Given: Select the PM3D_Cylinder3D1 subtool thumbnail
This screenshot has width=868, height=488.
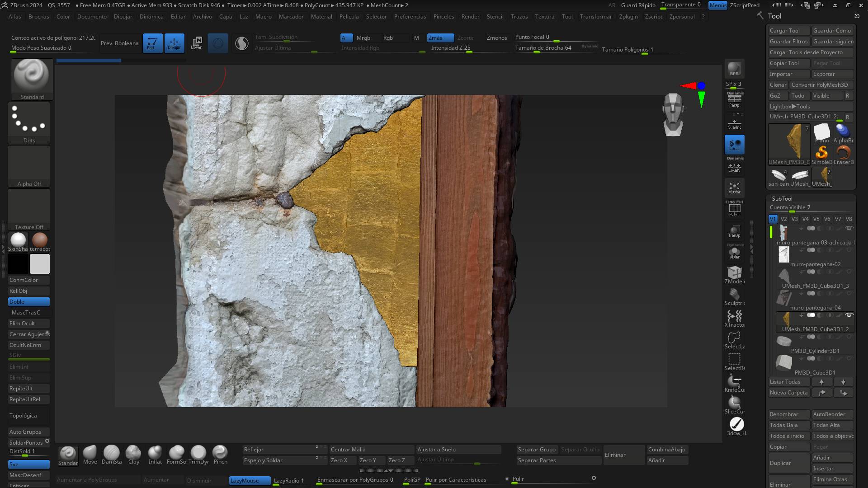Looking at the screenshot, I should coord(784,342).
